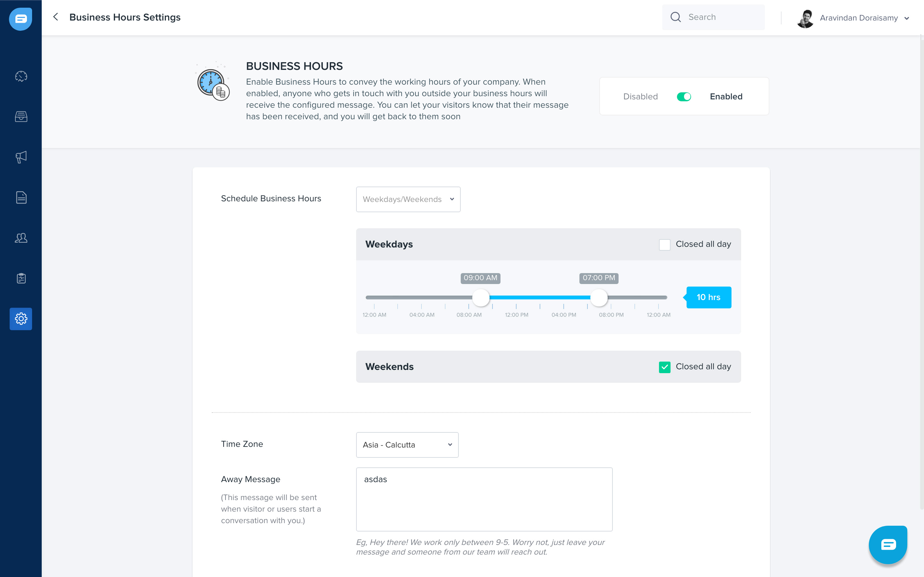924x577 pixels.
Task: Click the Enabled label beside the switch
Action: click(x=726, y=96)
